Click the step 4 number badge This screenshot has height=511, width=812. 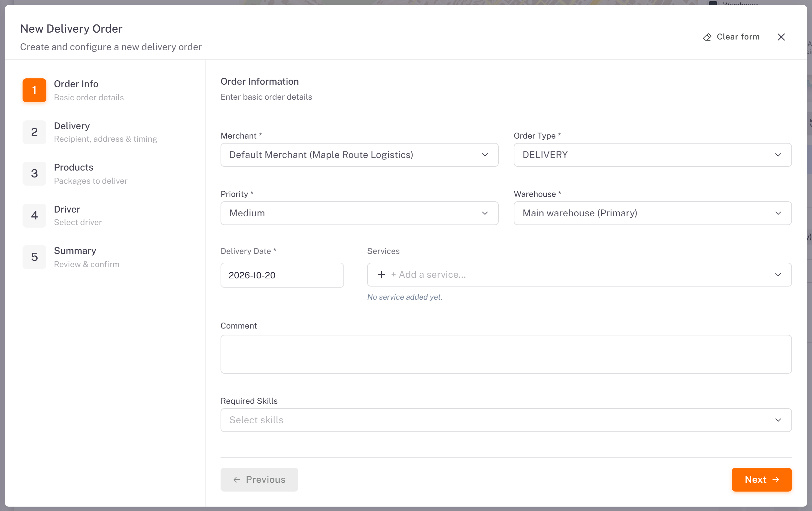point(34,215)
